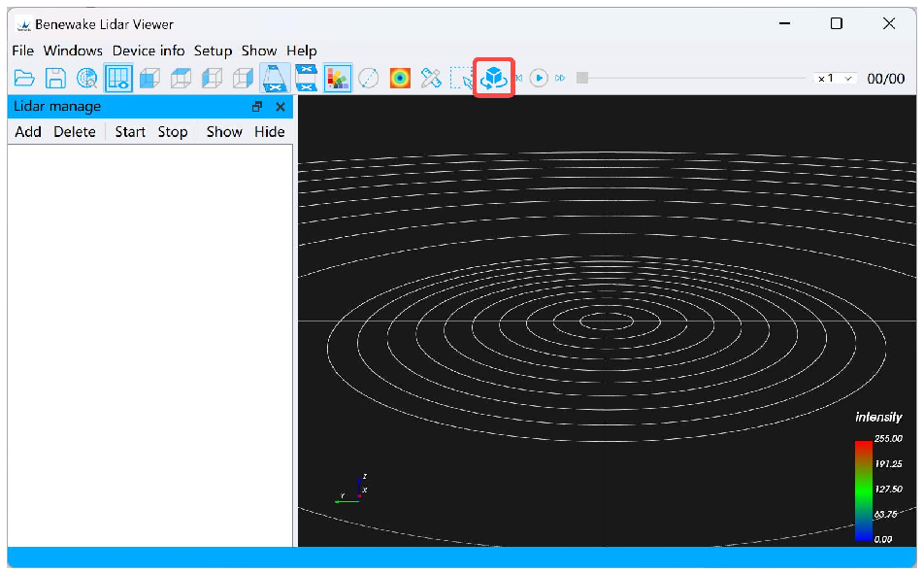The width and height of the screenshot is (924, 575).
Task: Click the intensity color scale bar
Action: [x=863, y=490]
